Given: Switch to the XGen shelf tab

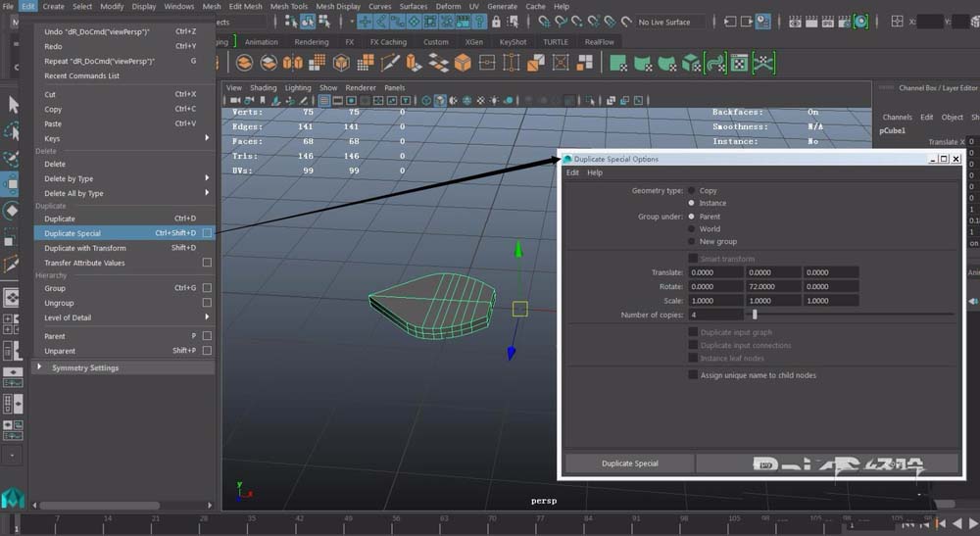Looking at the screenshot, I should (x=473, y=42).
